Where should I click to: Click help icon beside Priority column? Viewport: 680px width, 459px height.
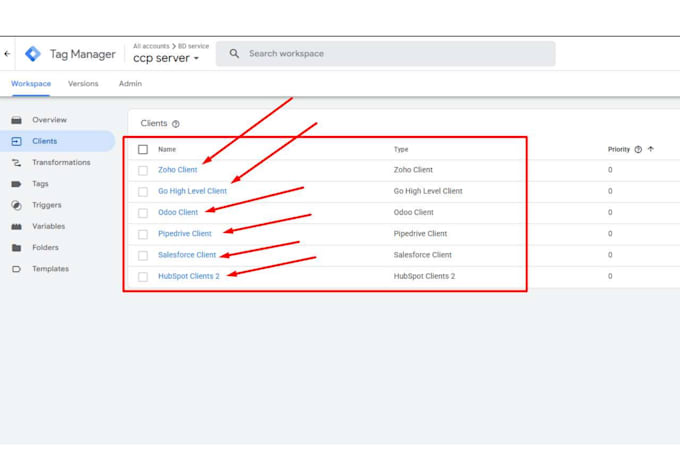[638, 149]
